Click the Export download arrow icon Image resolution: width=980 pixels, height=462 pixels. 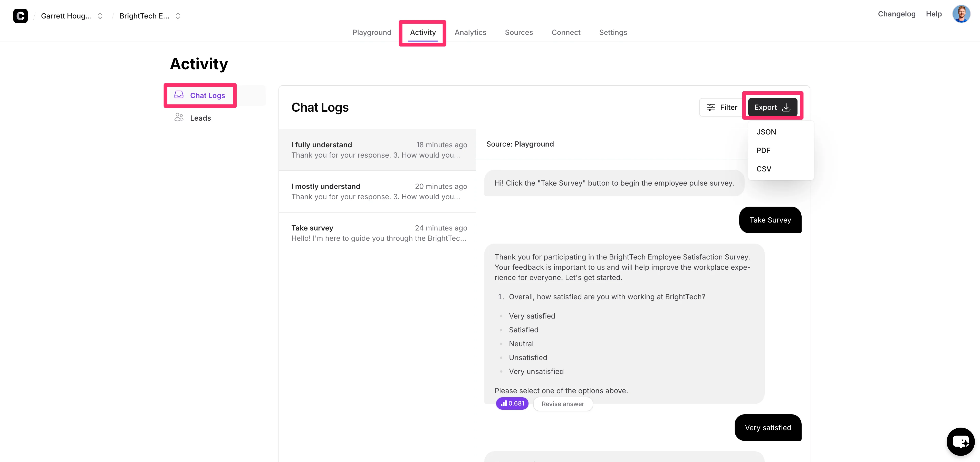(x=786, y=108)
